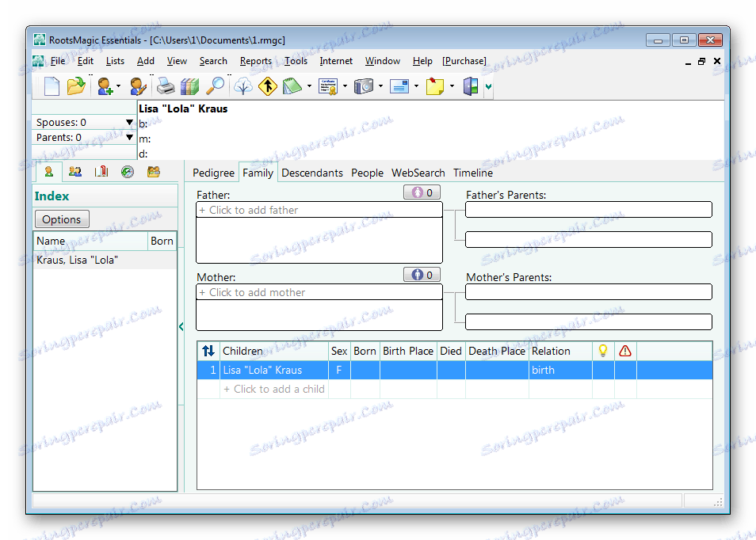Select the people folder groups sidebar icon

[x=153, y=172]
